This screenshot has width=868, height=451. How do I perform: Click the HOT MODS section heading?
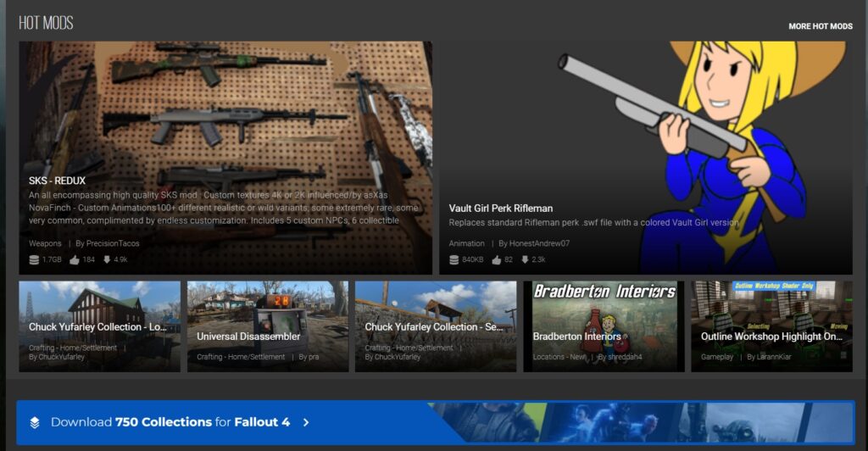(x=46, y=23)
